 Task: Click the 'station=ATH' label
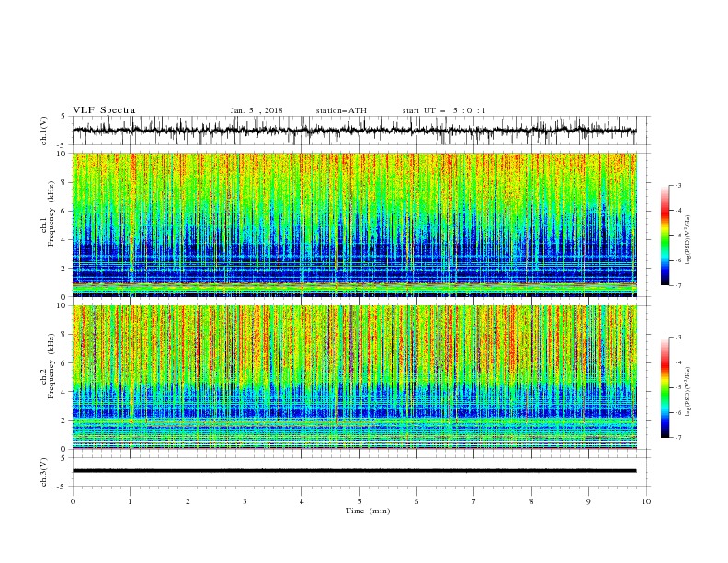click(x=341, y=110)
